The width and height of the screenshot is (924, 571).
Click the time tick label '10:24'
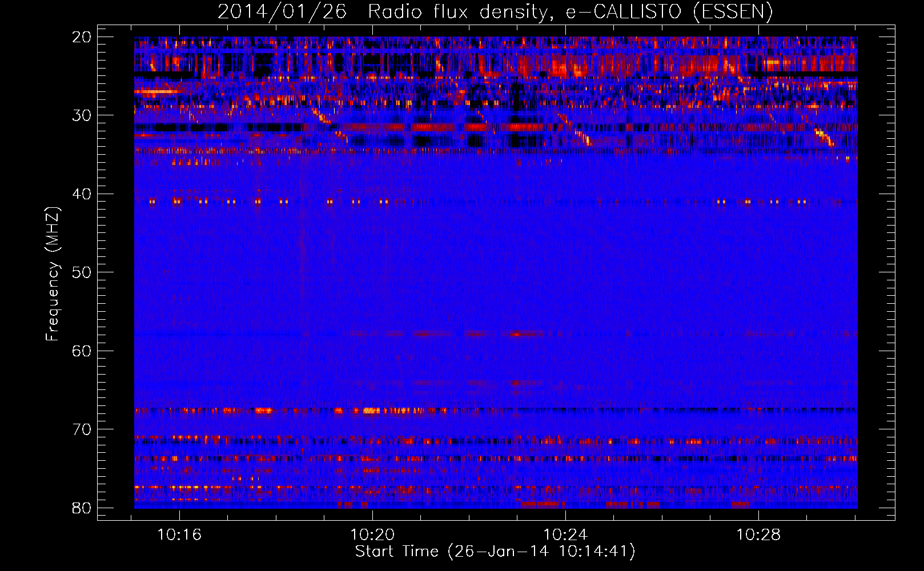click(x=565, y=535)
